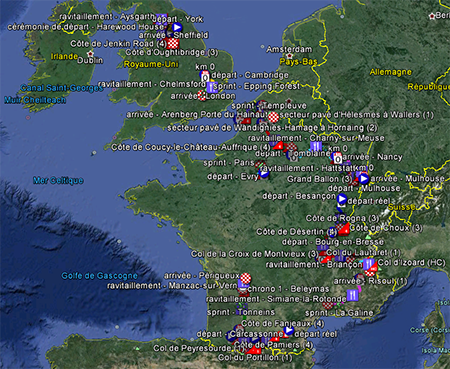Click the 'Col du Lautaret (1)' label

point(363,253)
